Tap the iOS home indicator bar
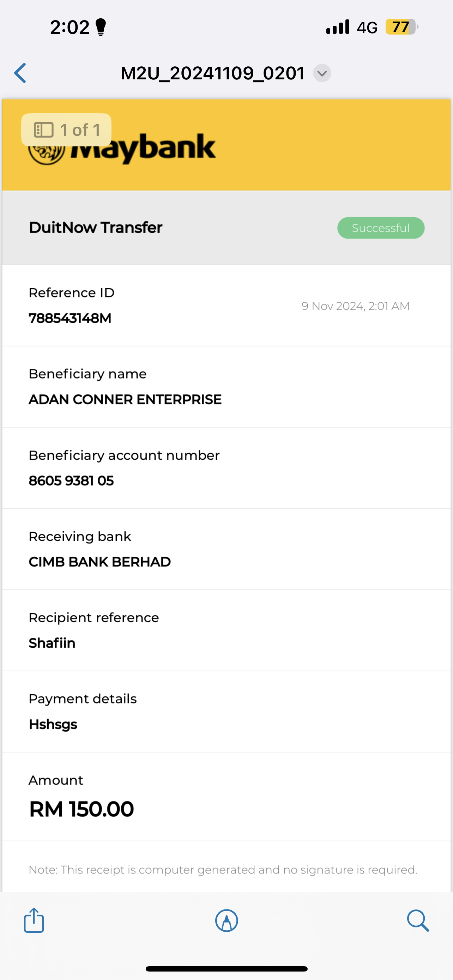 [x=226, y=969]
